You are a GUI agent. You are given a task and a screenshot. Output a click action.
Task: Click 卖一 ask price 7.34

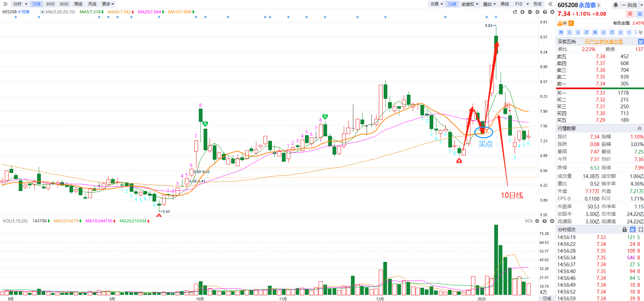click(x=600, y=84)
